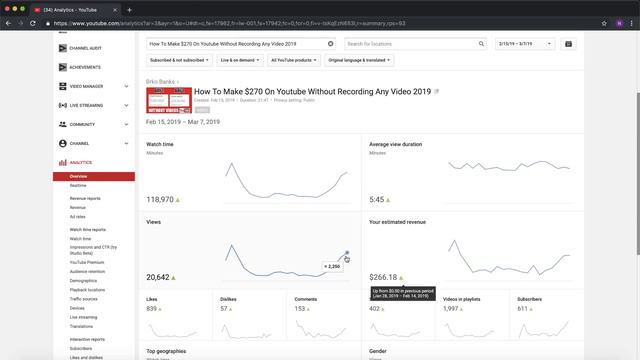Expand the Live Streaming section chevron
Screen dimensions: 640x360
coord(126,105)
